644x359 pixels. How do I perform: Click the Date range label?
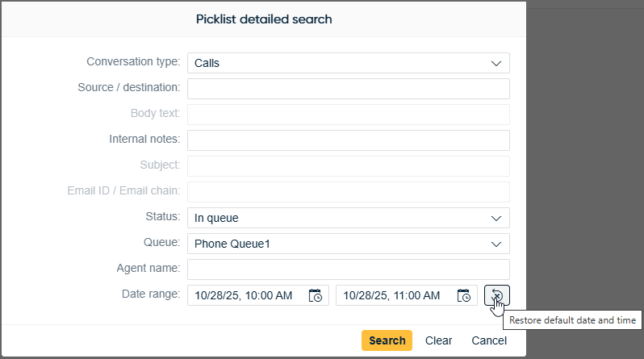coord(152,294)
